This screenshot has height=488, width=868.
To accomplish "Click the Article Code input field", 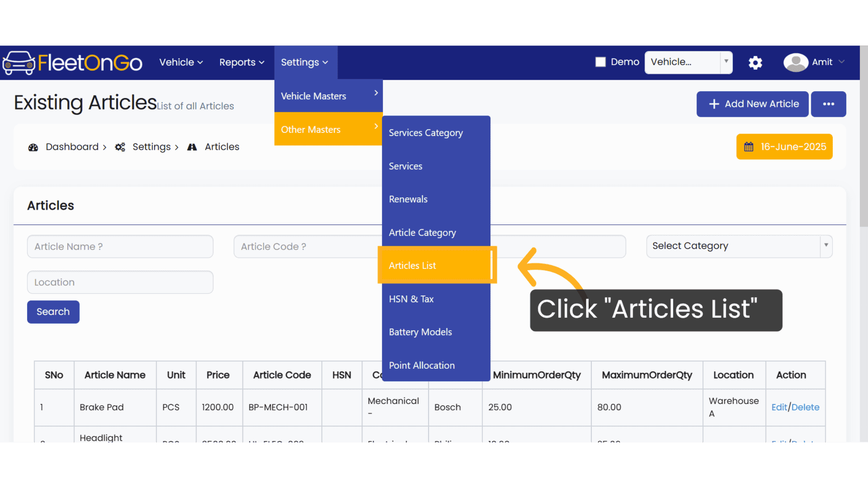I will coord(307,247).
